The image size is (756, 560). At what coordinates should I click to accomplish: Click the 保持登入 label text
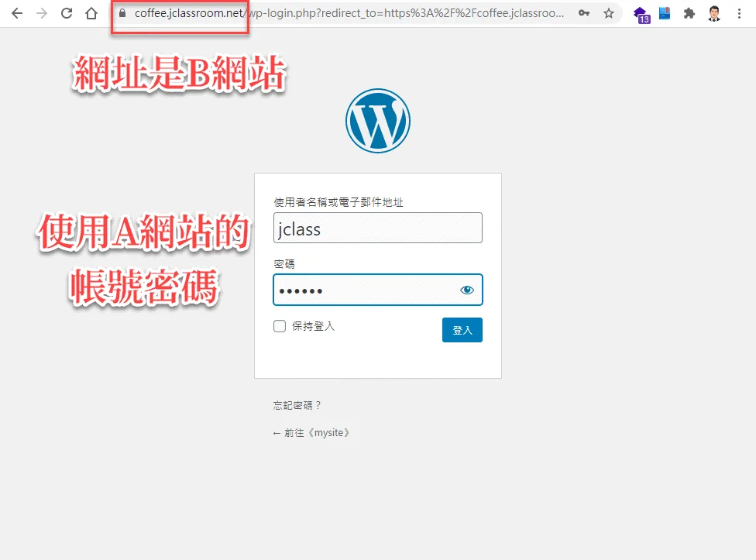pyautogui.click(x=314, y=326)
